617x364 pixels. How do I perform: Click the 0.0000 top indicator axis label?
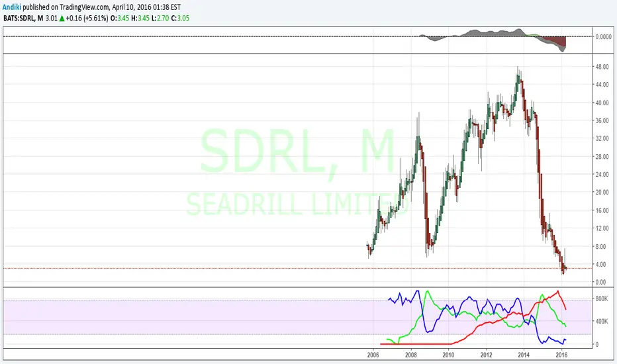(x=604, y=36)
